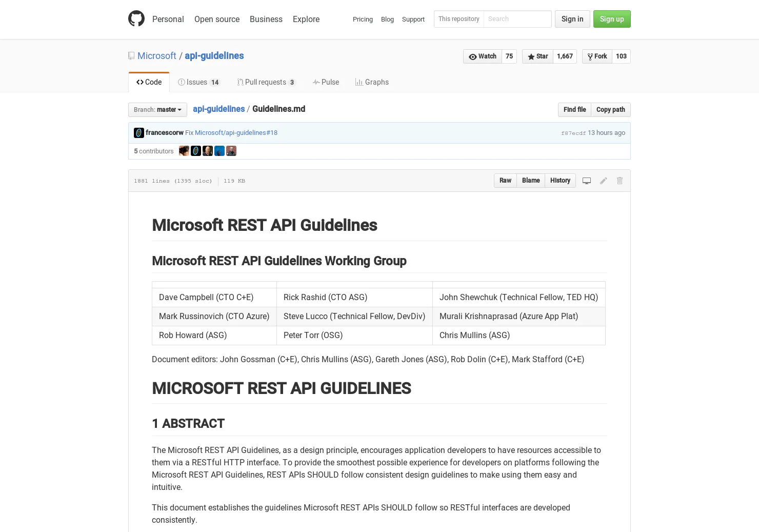View the Raw file
This screenshot has width=759, height=532.
505,181
